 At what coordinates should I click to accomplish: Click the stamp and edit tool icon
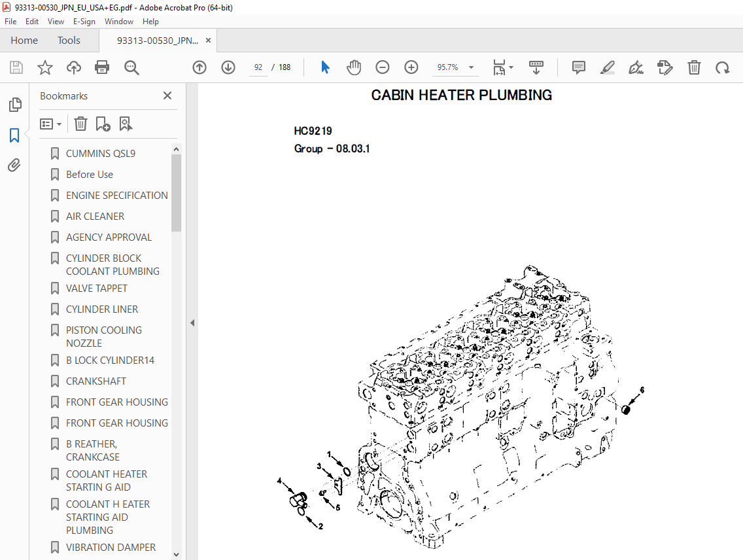(x=665, y=67)
